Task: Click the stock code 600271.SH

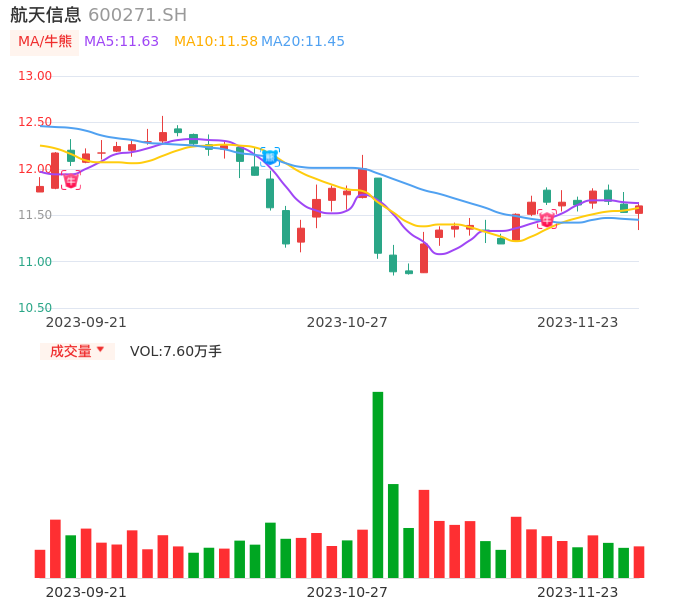Action: 137,15
